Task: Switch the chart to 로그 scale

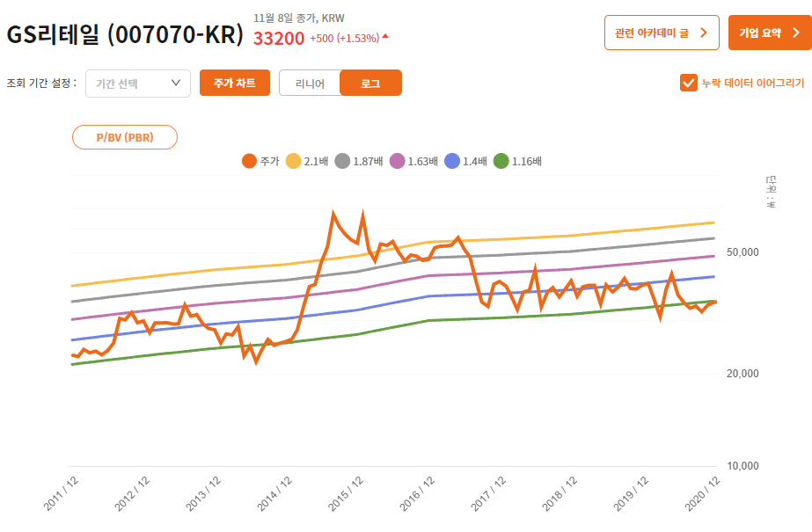Action: pos(370,83)
